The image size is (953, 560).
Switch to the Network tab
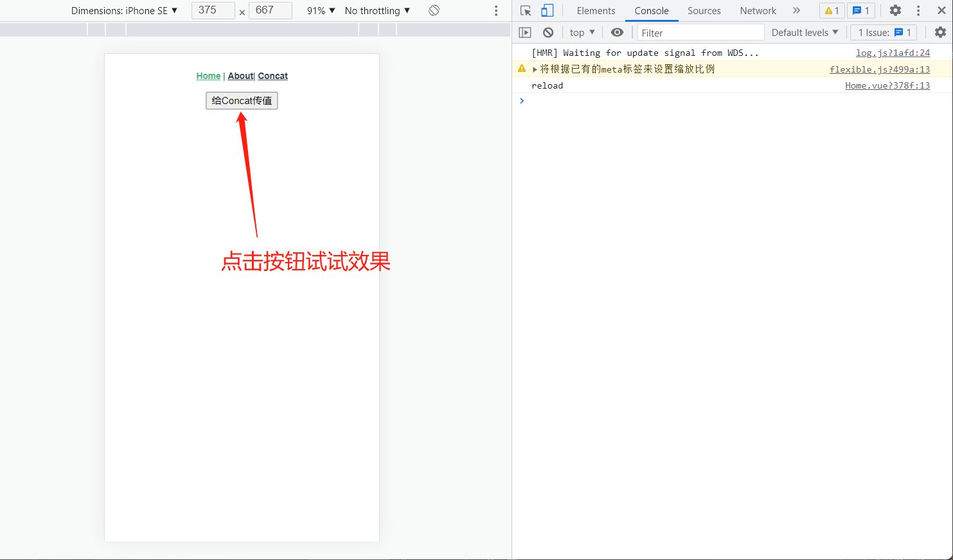pos(758,10)
